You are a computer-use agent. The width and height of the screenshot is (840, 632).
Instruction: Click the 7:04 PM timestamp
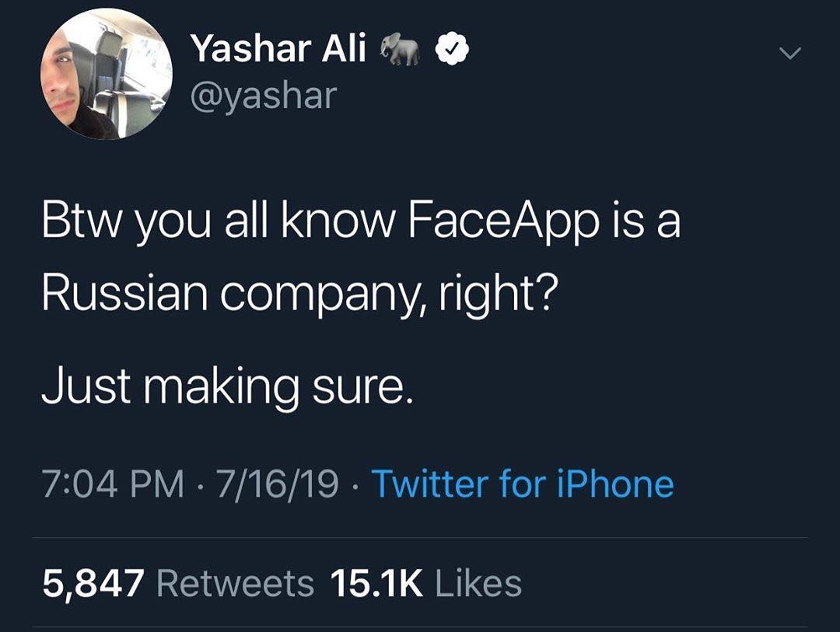coord(113,484)
